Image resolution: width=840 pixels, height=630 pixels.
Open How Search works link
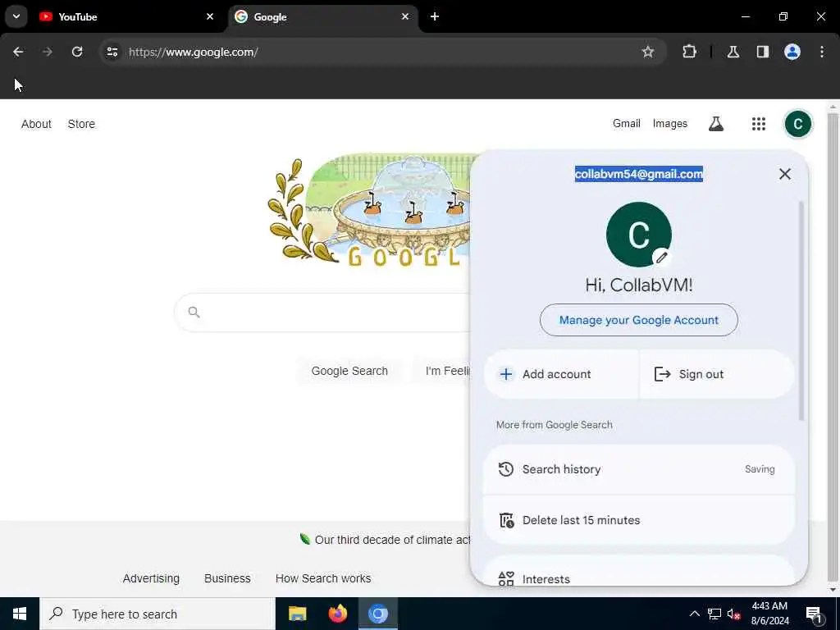tap(323, 578)
